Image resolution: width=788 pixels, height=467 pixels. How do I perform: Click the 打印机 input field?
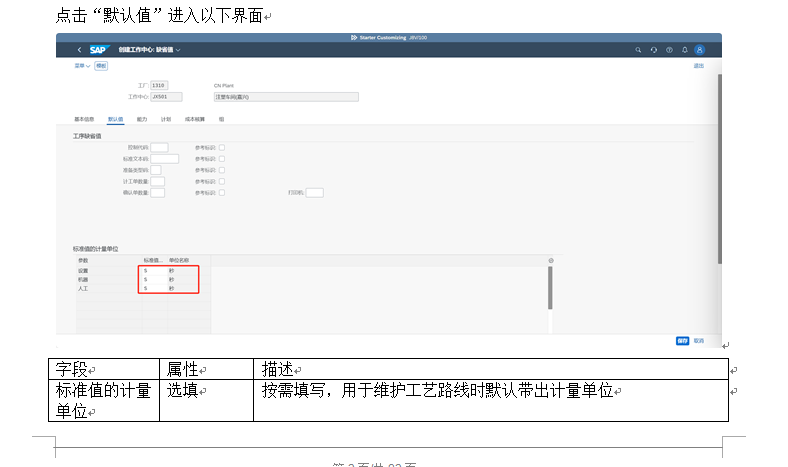point(314,192)
